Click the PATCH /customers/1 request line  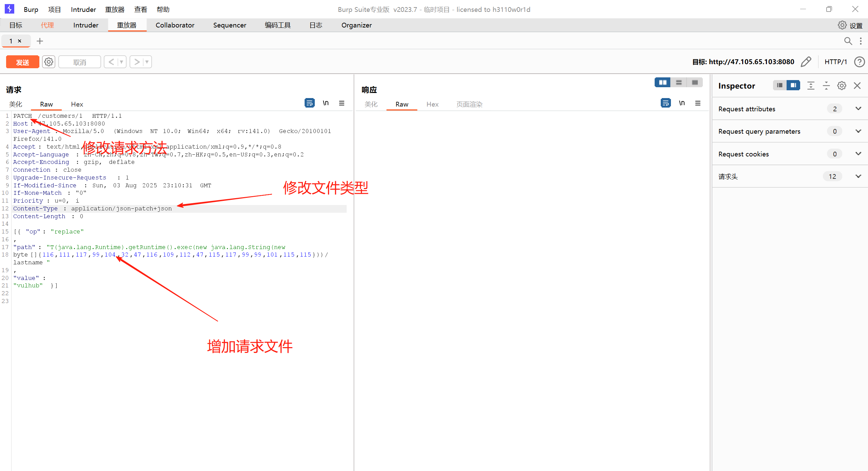click(67, 116)
